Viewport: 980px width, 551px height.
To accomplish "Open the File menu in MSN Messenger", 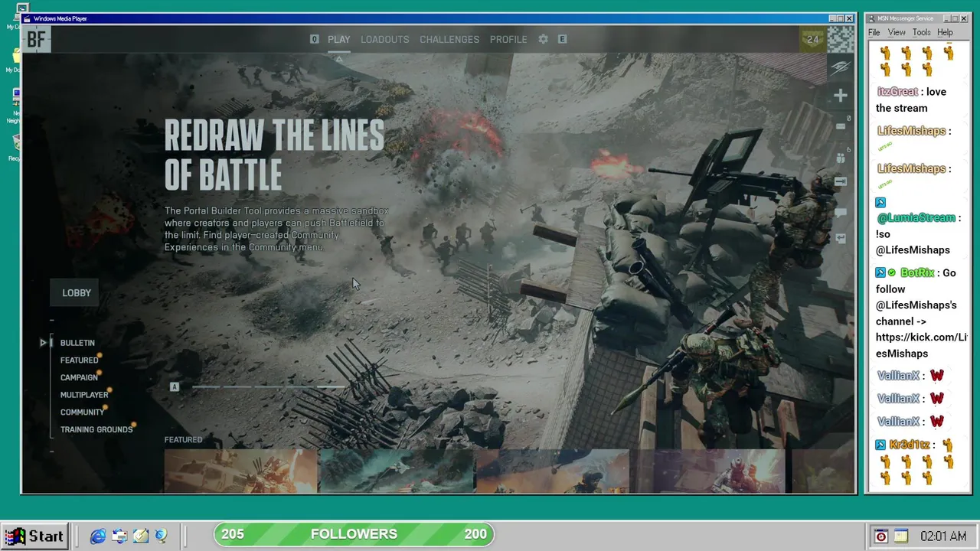I will pyautogui.click(x=874, y=32).
